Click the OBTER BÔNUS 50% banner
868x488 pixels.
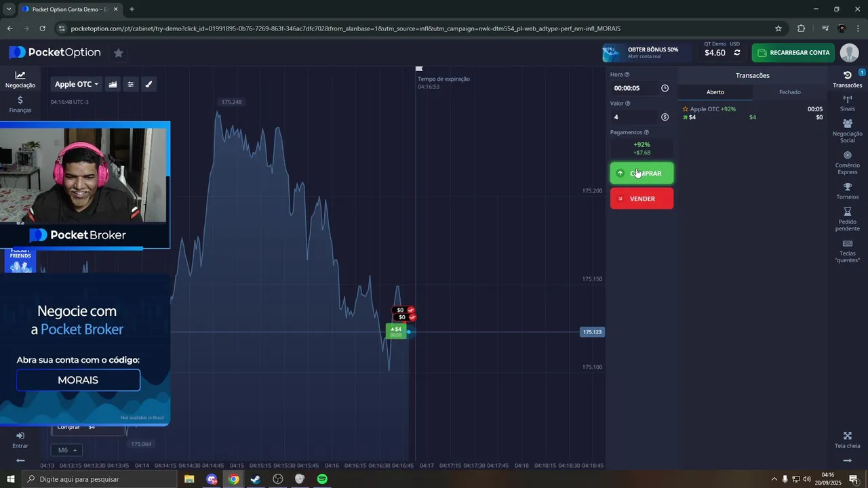645,53
